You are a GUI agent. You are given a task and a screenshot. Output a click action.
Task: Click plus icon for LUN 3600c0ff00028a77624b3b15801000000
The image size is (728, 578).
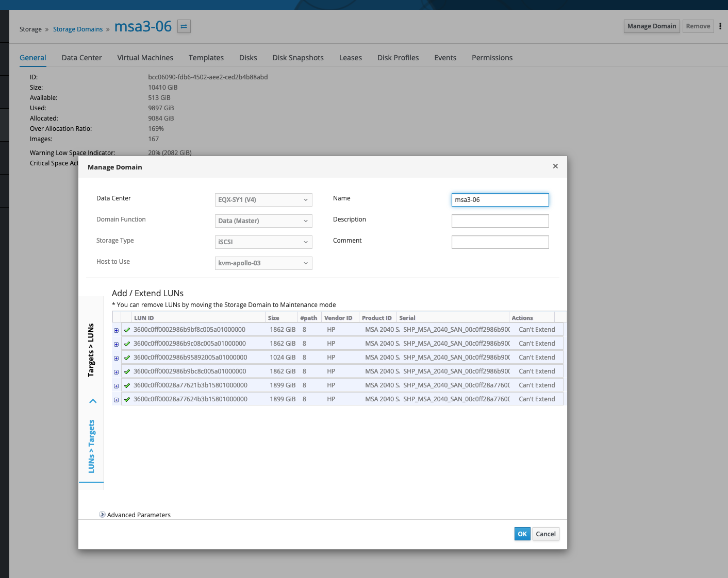pyautogui.click(x=116, y=400)
